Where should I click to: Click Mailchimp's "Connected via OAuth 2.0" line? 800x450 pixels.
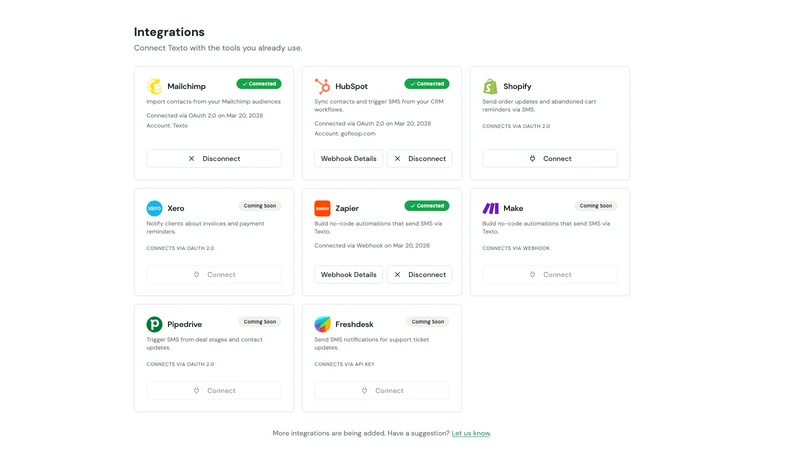coord(205,116)
